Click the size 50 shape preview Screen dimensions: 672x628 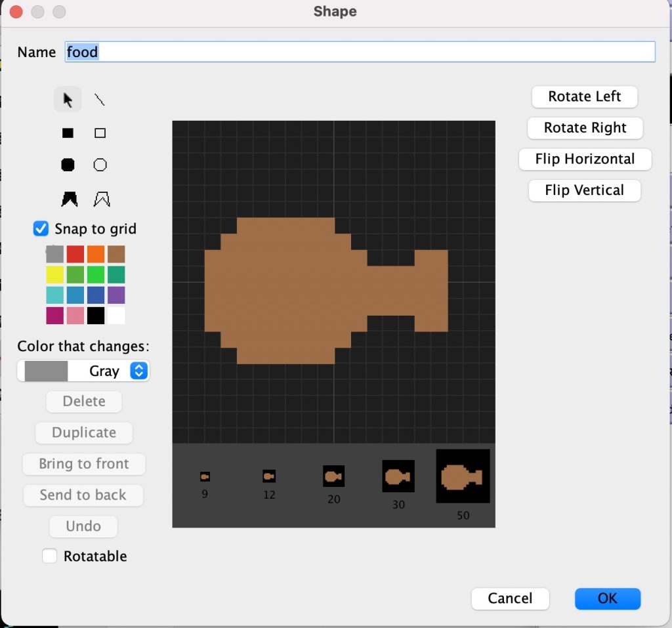[x=463, y=476]
